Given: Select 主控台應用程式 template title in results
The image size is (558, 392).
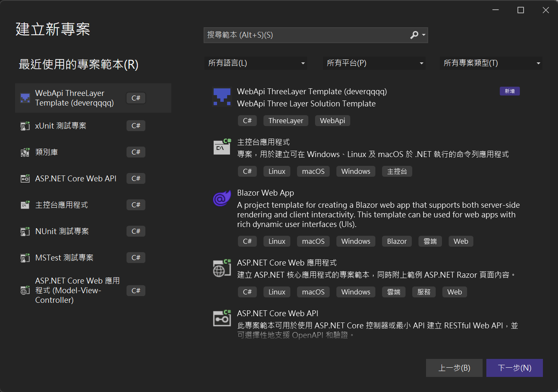Looking at the screenshot, I should 263,142.
